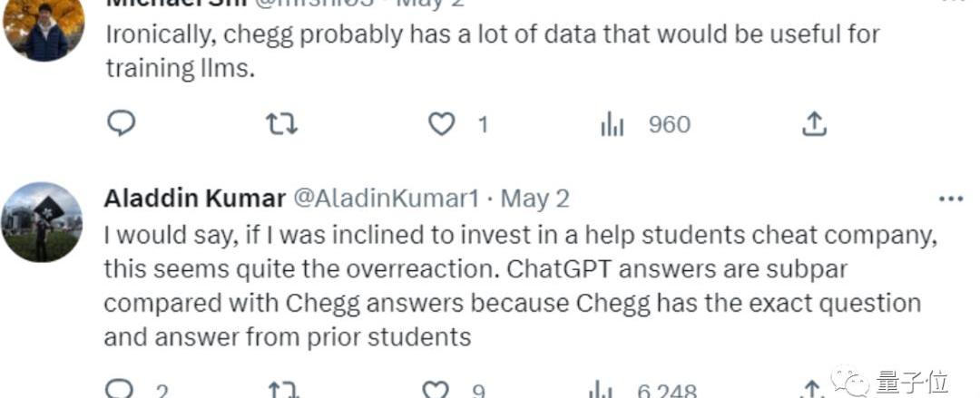Retweet Aladdin Kumar's tweet
The image size is (980, 398).
282,391
